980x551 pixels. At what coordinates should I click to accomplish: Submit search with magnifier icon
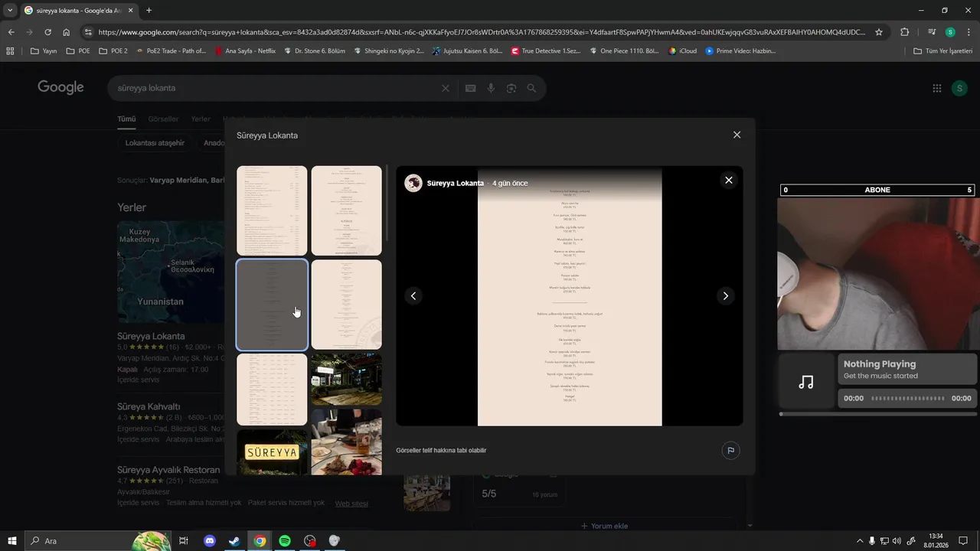pos(532,88)
